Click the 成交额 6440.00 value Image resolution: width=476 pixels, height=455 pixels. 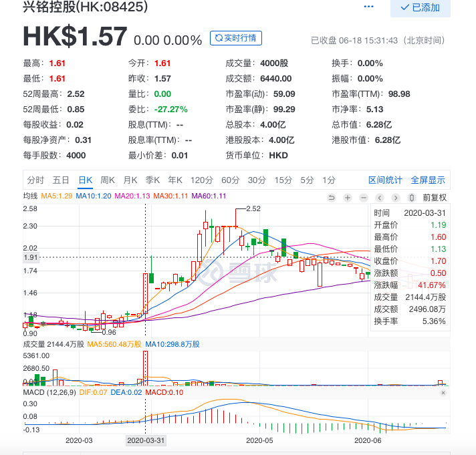(275, 79)
